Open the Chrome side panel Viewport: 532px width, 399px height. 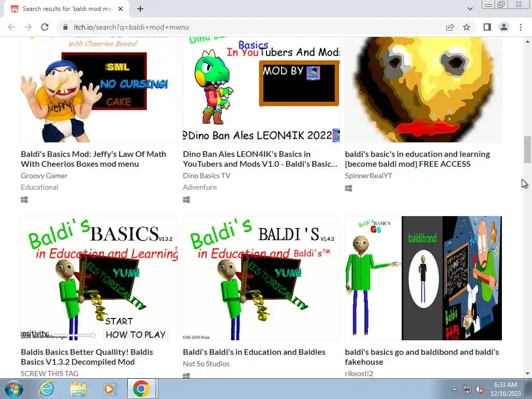tap(487, 27)
